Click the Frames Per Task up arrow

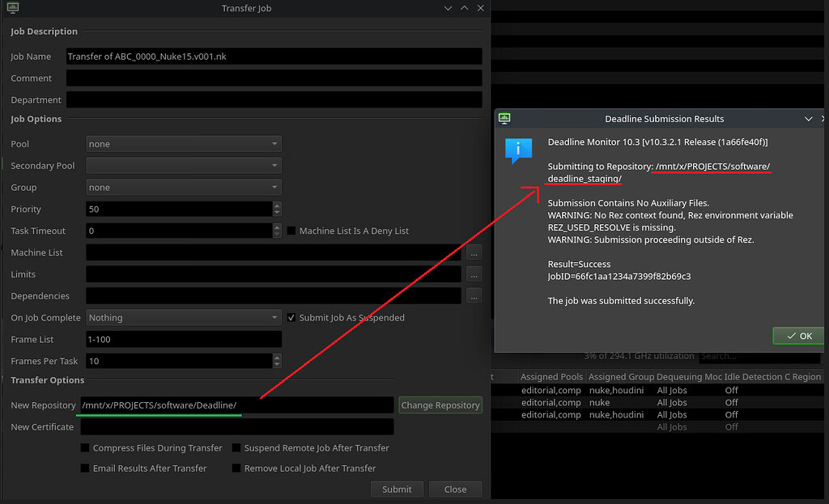click(x=276, y=358)
